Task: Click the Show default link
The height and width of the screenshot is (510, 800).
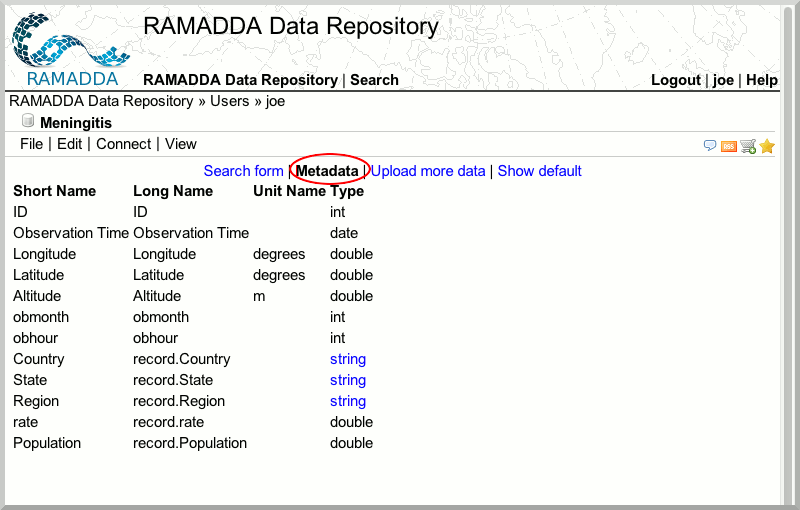Action: pos(539,171)
